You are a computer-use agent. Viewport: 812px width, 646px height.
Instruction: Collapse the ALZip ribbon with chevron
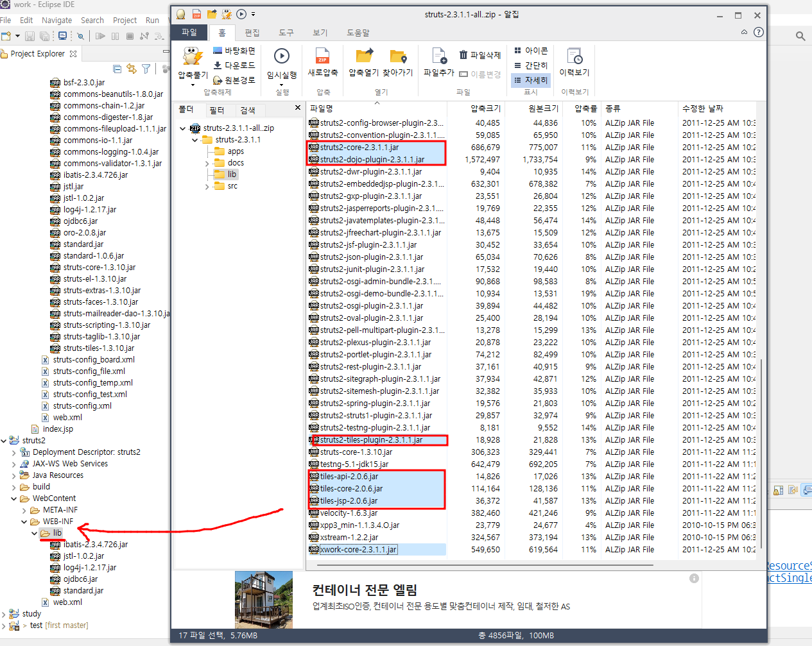[745, 32]
